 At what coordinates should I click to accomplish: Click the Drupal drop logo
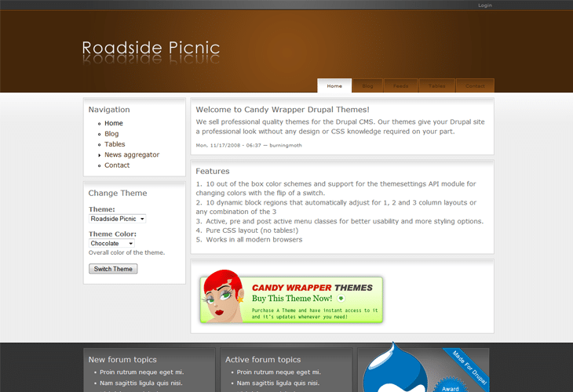coord(394,368)
